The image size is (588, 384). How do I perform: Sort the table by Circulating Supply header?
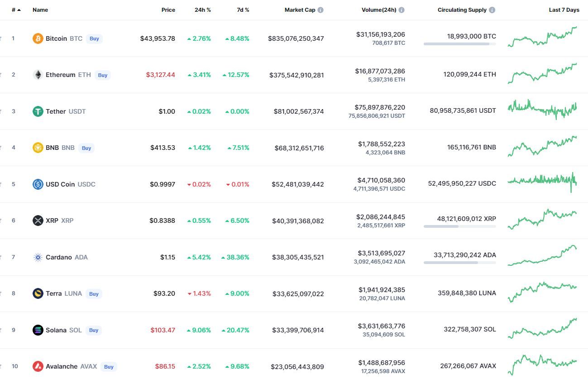click(x=462, y=10)
